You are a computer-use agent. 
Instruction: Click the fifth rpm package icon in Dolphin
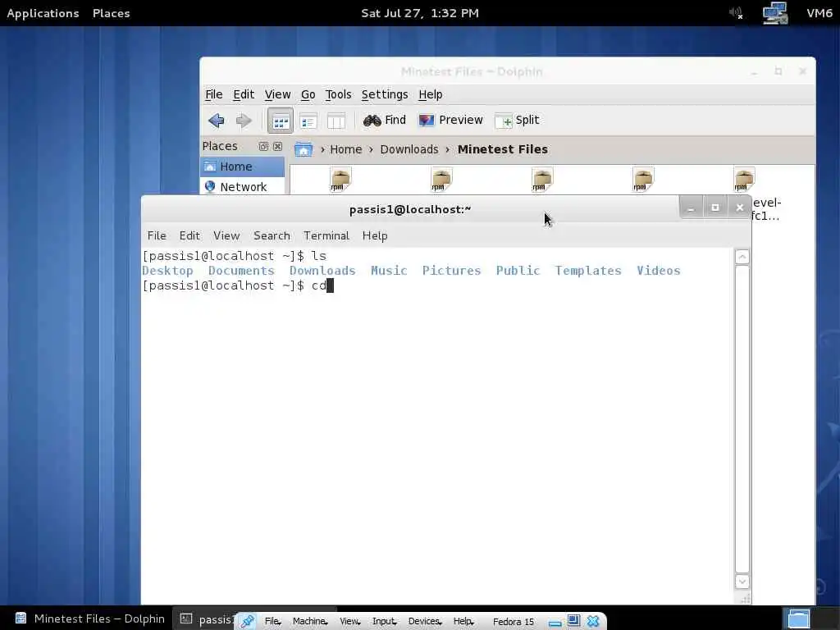[x=743, y=180]
